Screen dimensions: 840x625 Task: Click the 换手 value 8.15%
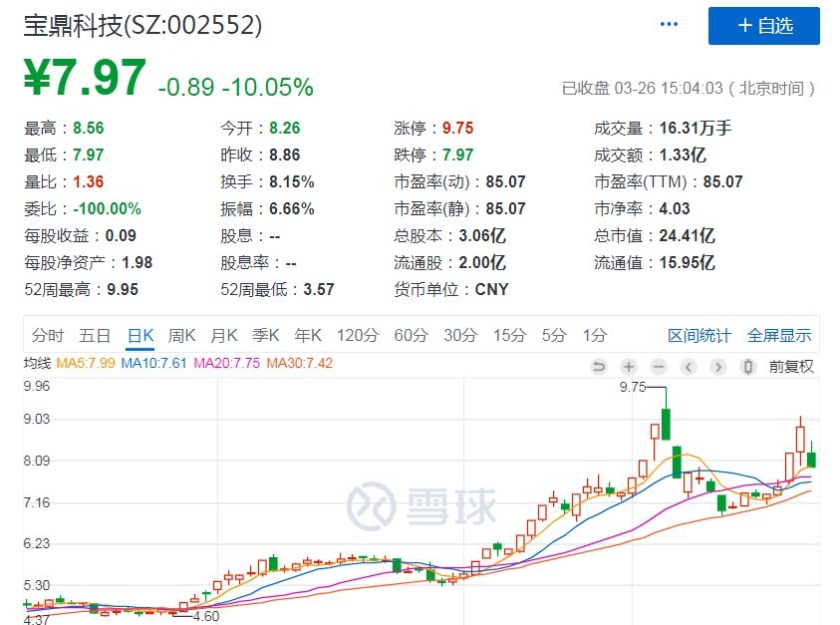coord(291,181)
